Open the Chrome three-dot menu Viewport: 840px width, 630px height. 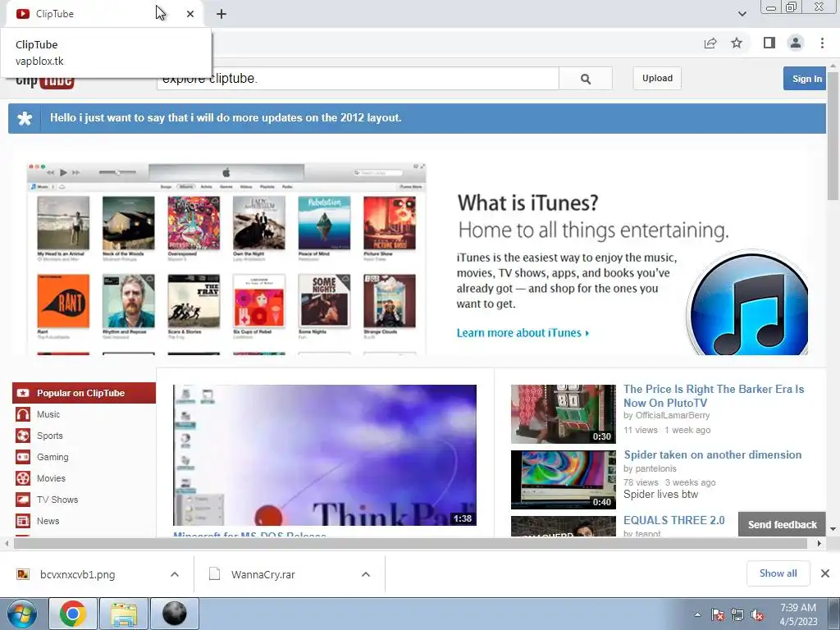pos(822,43)
